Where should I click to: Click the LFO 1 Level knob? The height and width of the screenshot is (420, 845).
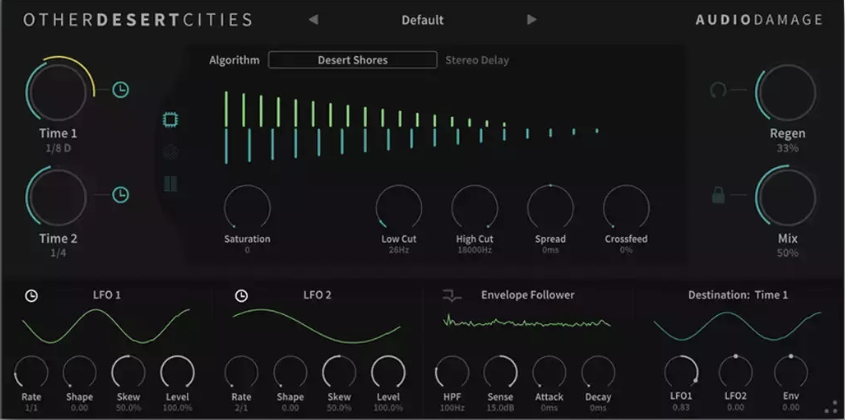pos(177,372)
